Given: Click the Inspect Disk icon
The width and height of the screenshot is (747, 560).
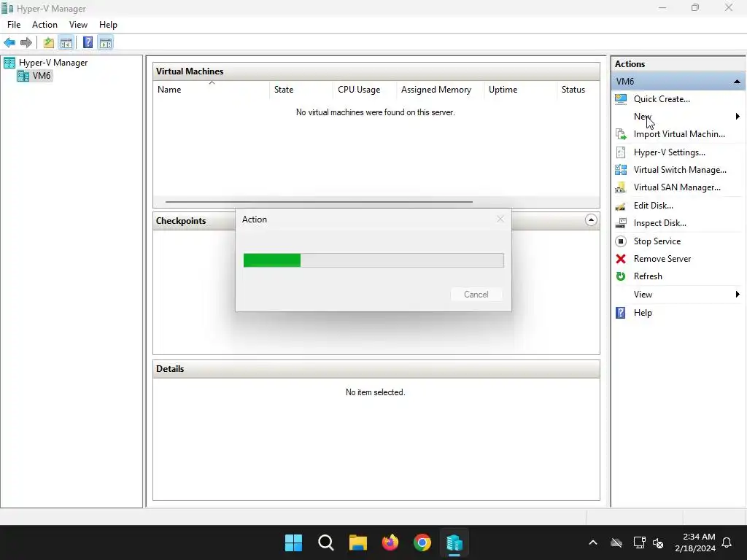Looking at the screenshot, I should pyautogui.click(x=621, y=223).
